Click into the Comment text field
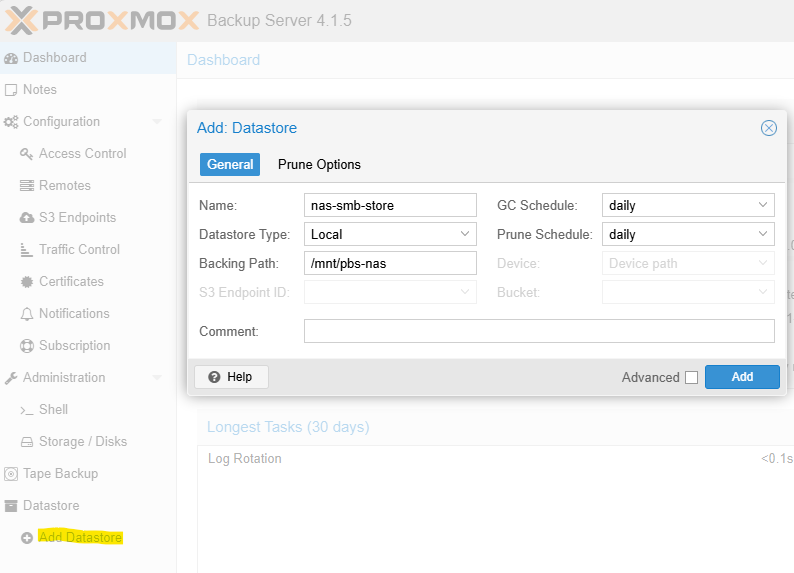Viewport: 794px width, 573px height. (539, 331)
